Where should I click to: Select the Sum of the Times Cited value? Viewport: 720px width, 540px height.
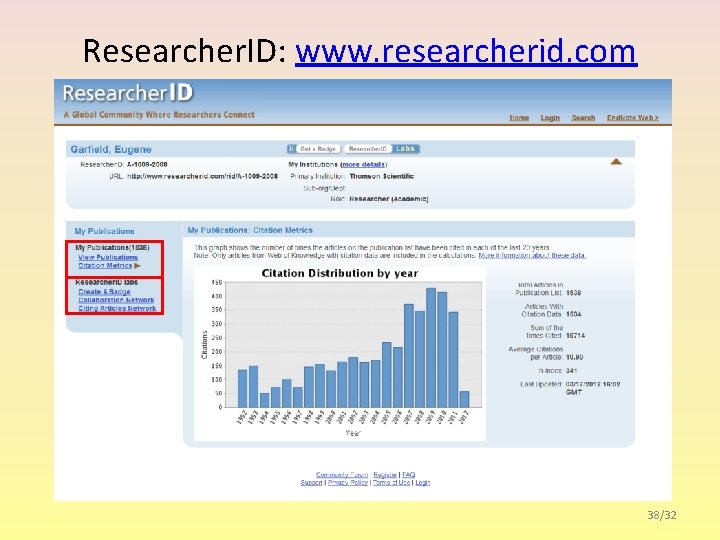tap(575, 336)
